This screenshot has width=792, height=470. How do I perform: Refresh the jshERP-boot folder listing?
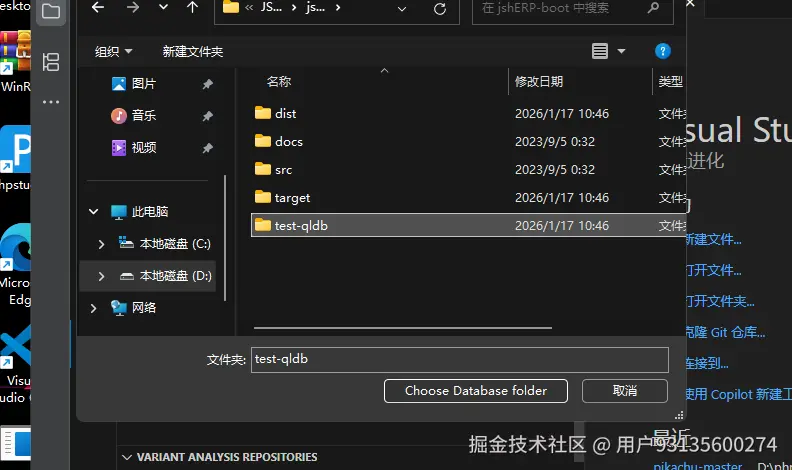pos(439,9)
